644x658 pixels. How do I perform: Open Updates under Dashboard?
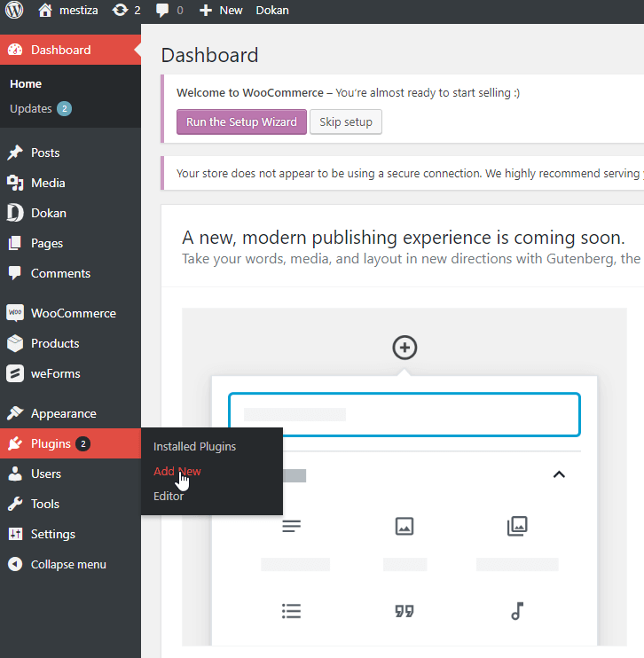coord(31,109)
